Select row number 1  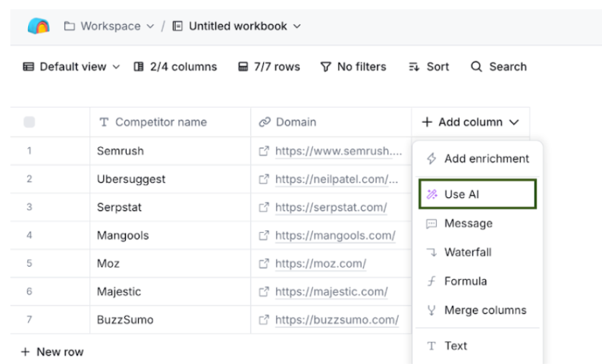pos(29,151)
